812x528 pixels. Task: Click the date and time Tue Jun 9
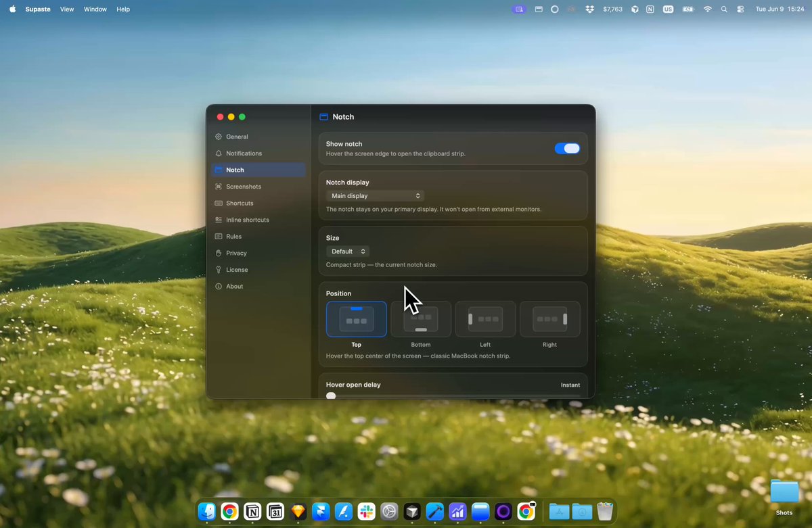pos(780,9)
